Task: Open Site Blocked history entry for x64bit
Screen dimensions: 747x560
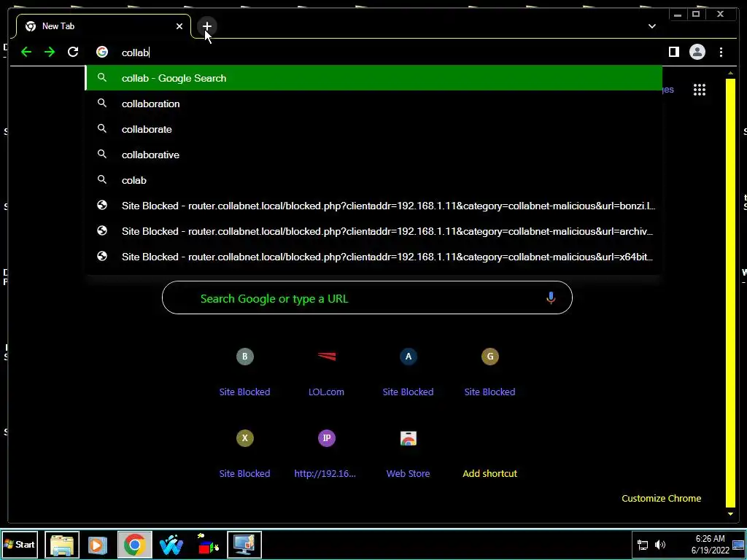Action: 373,257
